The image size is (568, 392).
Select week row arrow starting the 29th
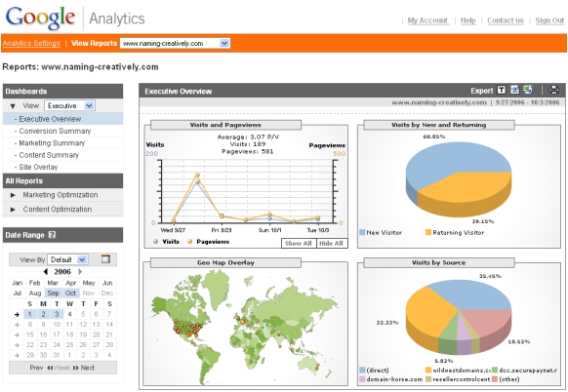[17, 356]
